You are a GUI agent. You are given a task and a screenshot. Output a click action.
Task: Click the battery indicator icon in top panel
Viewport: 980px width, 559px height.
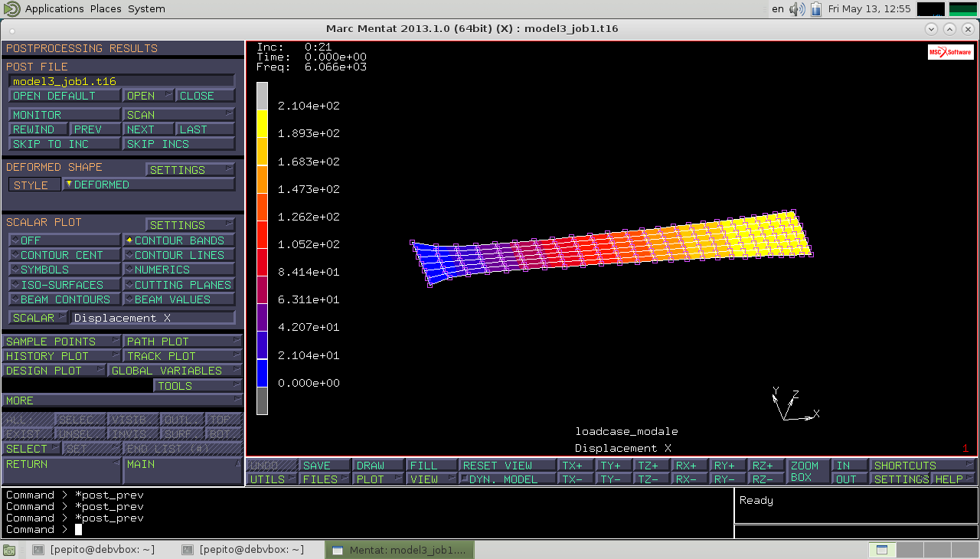click(816, 9)
